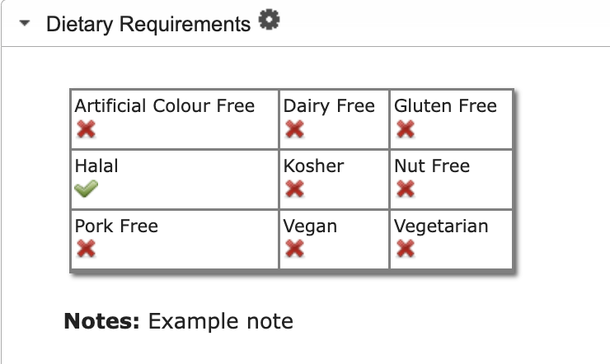Click the red cross under Kosher
This screenshot has height=364, width=610.
click(294, 189)
